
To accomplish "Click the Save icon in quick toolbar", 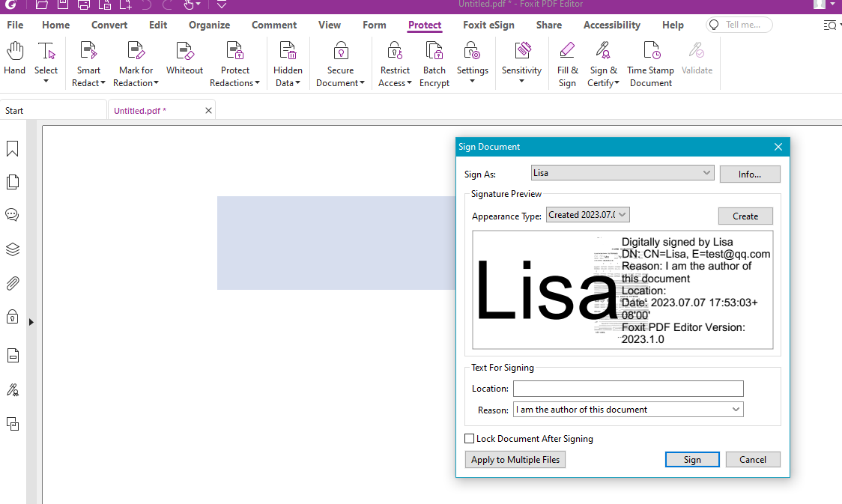I will (63, 4).
